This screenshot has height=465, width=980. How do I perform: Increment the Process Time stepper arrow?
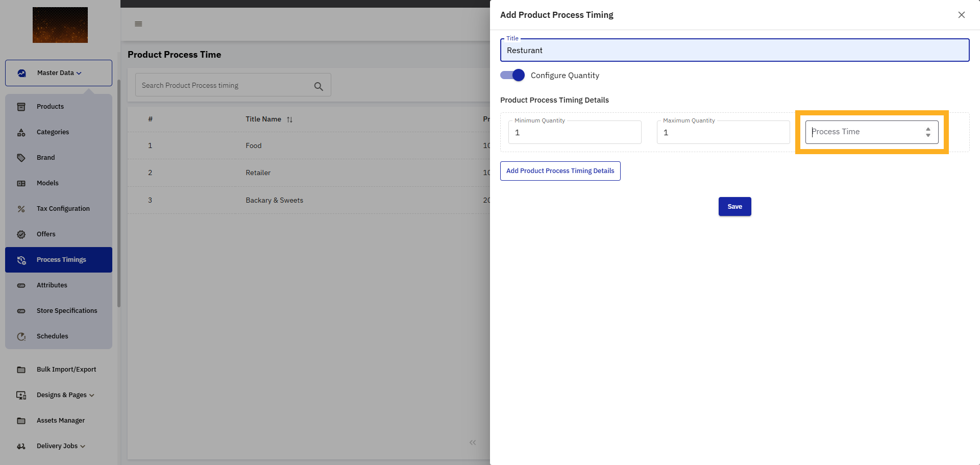tap(928, 129)
